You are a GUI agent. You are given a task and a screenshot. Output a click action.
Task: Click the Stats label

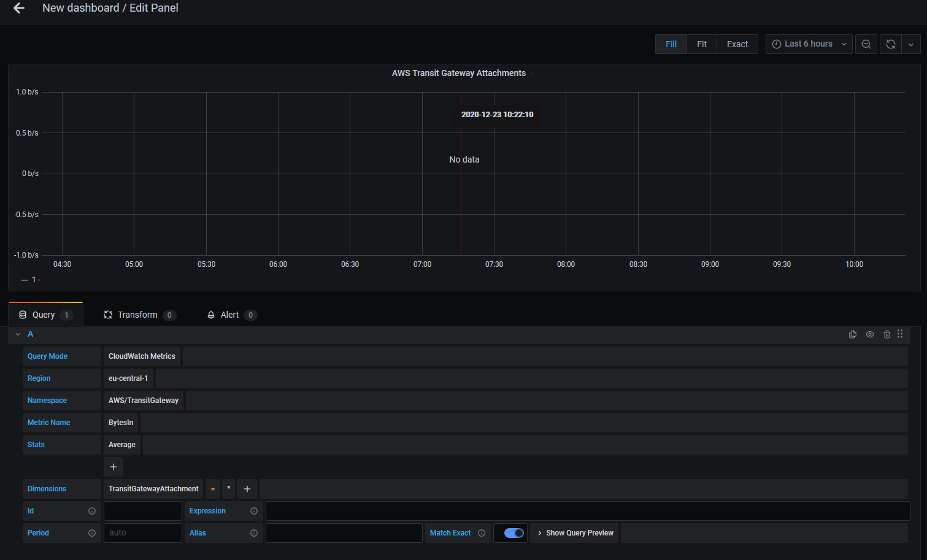pyautogui.click(x=36, y=445)
